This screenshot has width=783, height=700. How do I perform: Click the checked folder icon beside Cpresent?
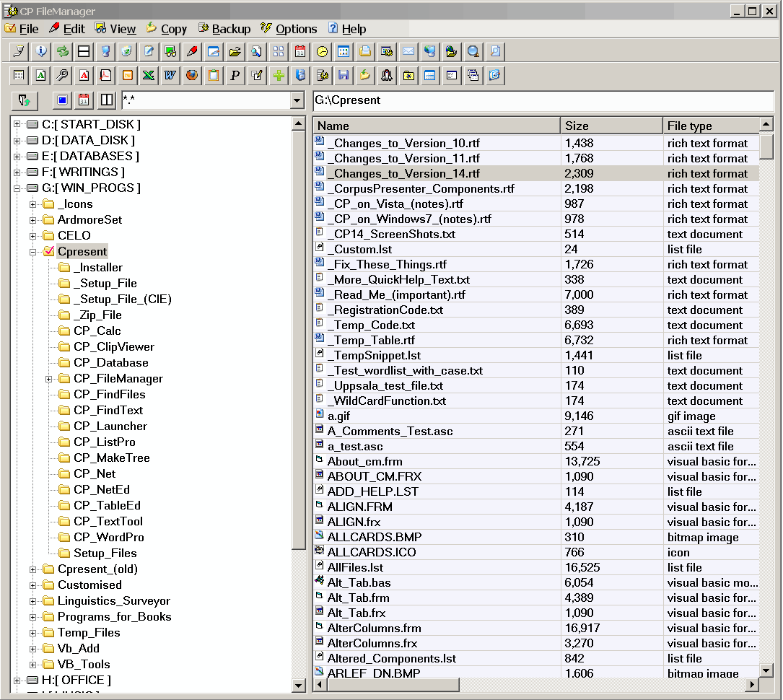coord(48,252)
